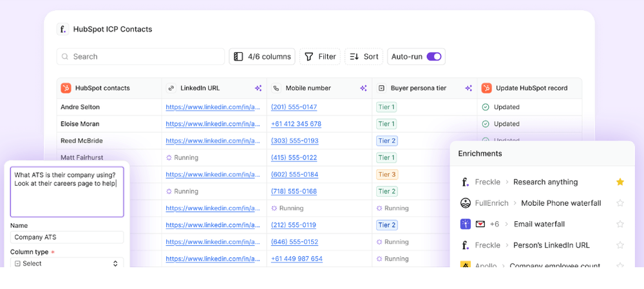Viewport: 644px width, 289px height.
Task: Click the Tier 1 badge for Eloise Moran
Action: (x=386, y=124)
